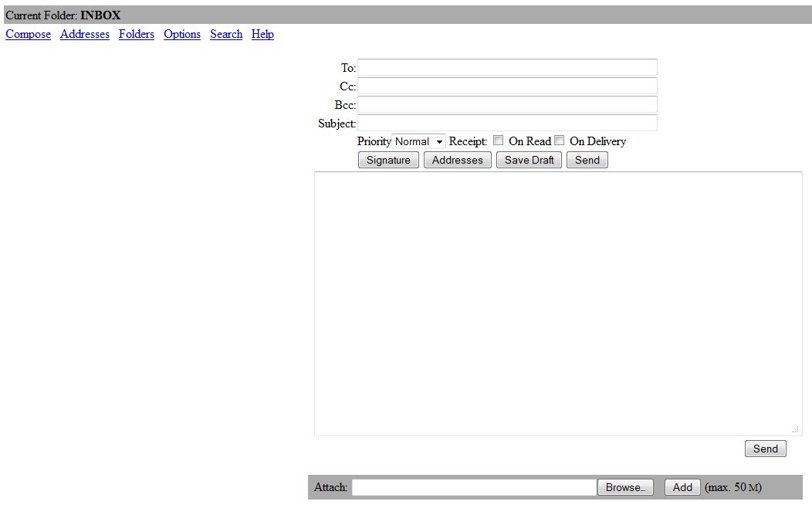Click the Addresses button above the message body
Image resolution: width=812 pixels, height=525 pixels.
click(x=457, y=160)
